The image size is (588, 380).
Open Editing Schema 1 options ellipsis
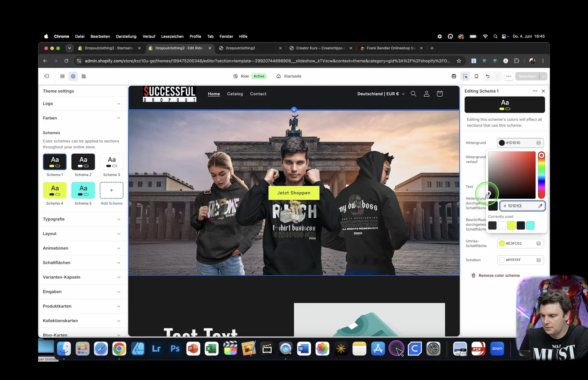[x=535, y=91]
